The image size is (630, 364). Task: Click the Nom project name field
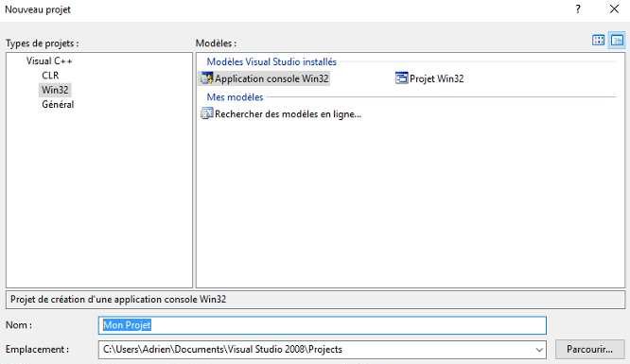[323, 325]
